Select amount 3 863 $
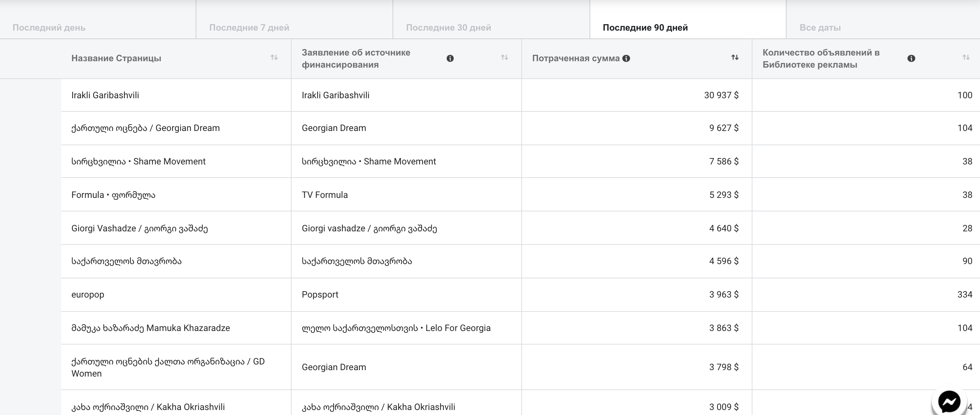Viewport: 980px width, 415px height. click(x=724, y=328)
